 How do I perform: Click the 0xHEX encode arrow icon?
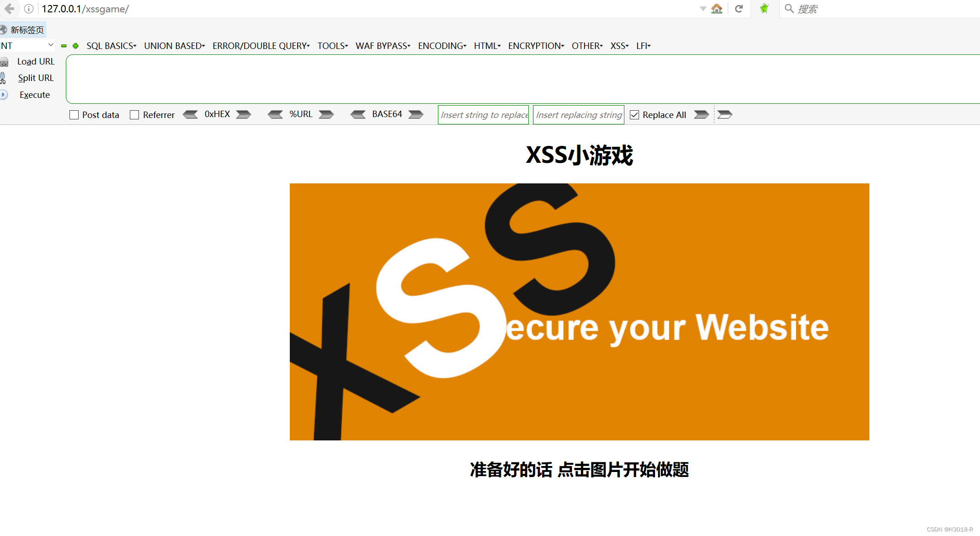coord(243,115)
